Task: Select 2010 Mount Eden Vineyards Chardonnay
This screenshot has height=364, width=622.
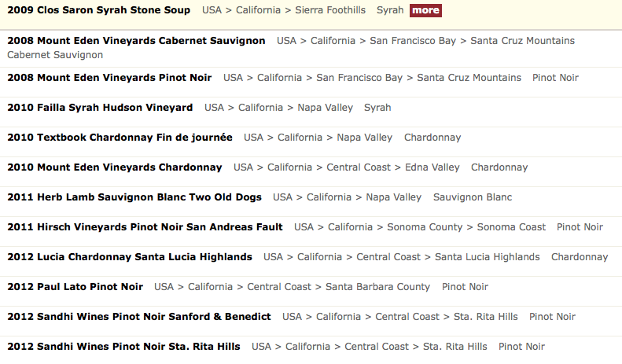Action: [115, 167]
